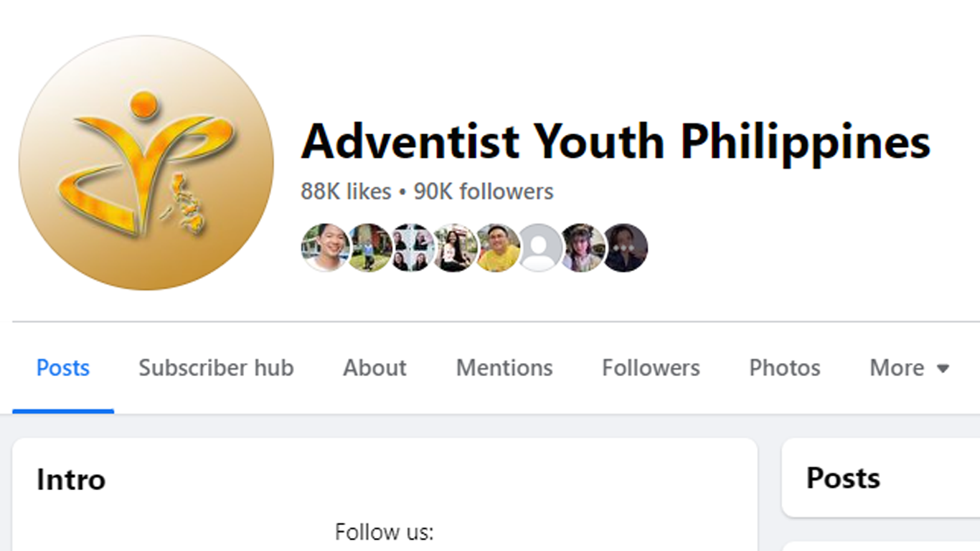Show more followers via three-dots avatar
The width and height of the screenshot is (980, 551).
(625, 248)
